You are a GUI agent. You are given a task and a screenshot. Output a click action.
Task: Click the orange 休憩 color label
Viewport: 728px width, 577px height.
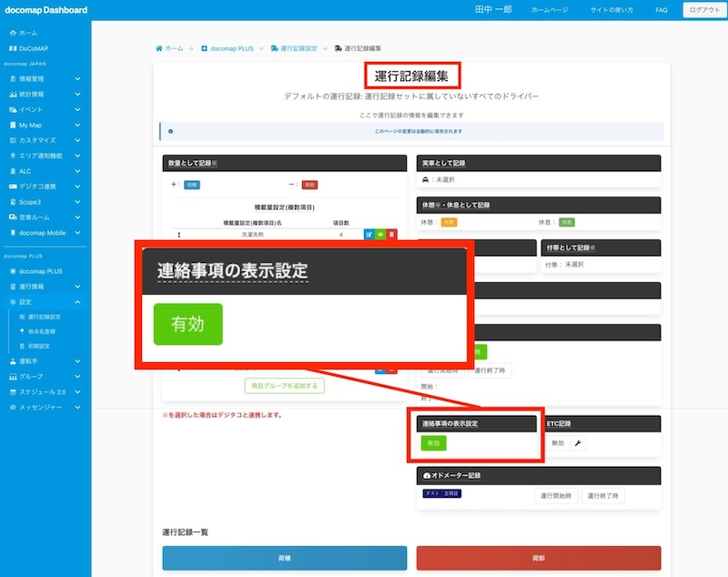click(450, 222)
